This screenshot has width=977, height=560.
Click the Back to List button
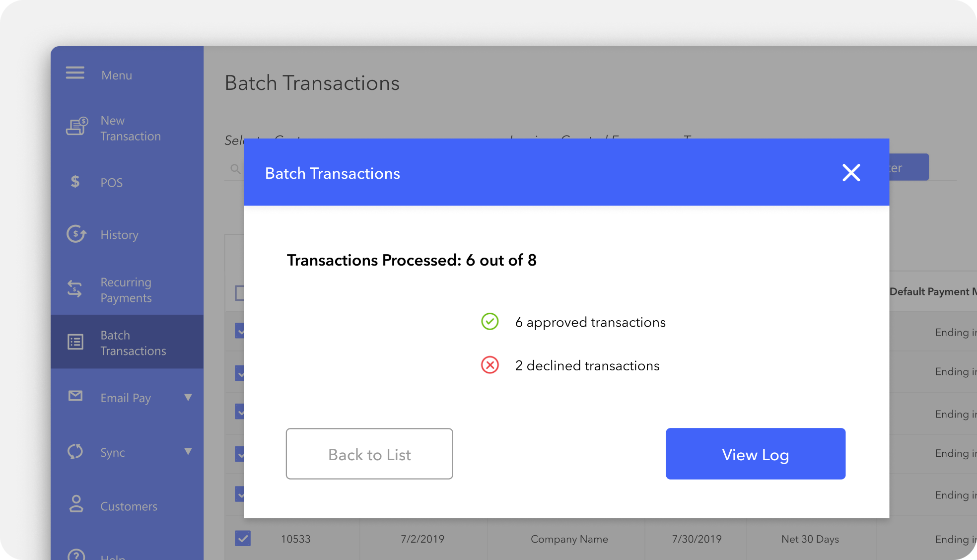click(369, 454)
